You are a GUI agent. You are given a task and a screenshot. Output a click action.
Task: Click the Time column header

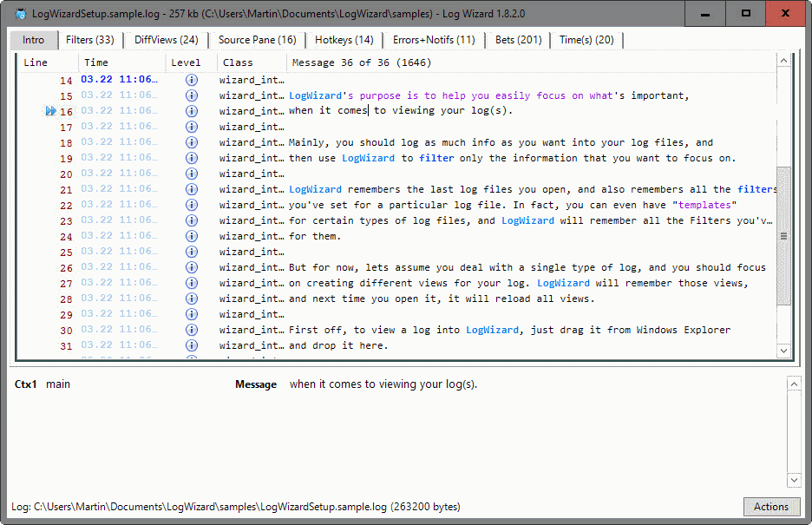121,62
